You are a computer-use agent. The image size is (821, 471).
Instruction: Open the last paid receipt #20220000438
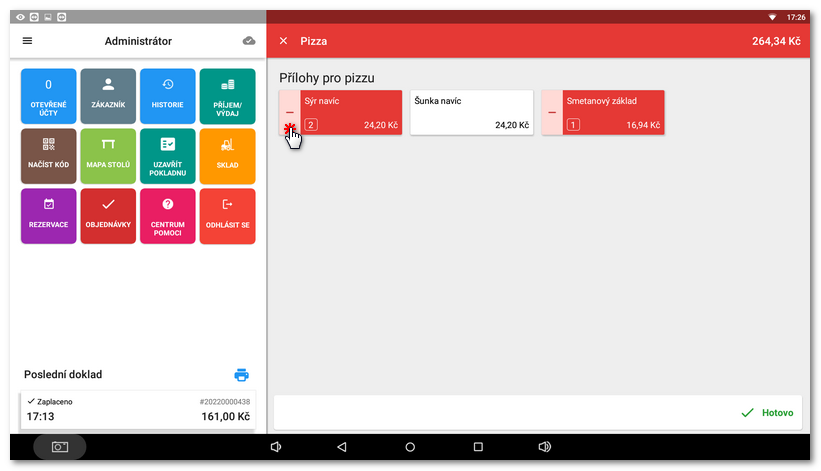coord(138,410)
